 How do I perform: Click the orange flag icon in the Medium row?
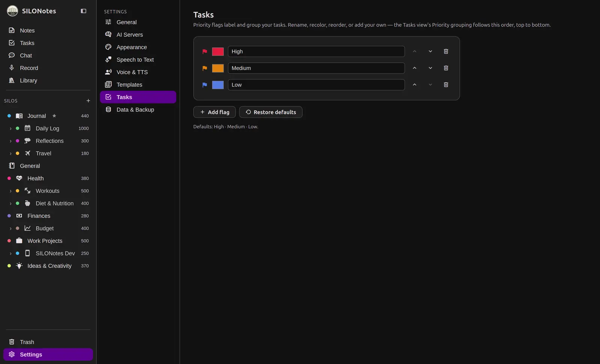click(205, 68)
